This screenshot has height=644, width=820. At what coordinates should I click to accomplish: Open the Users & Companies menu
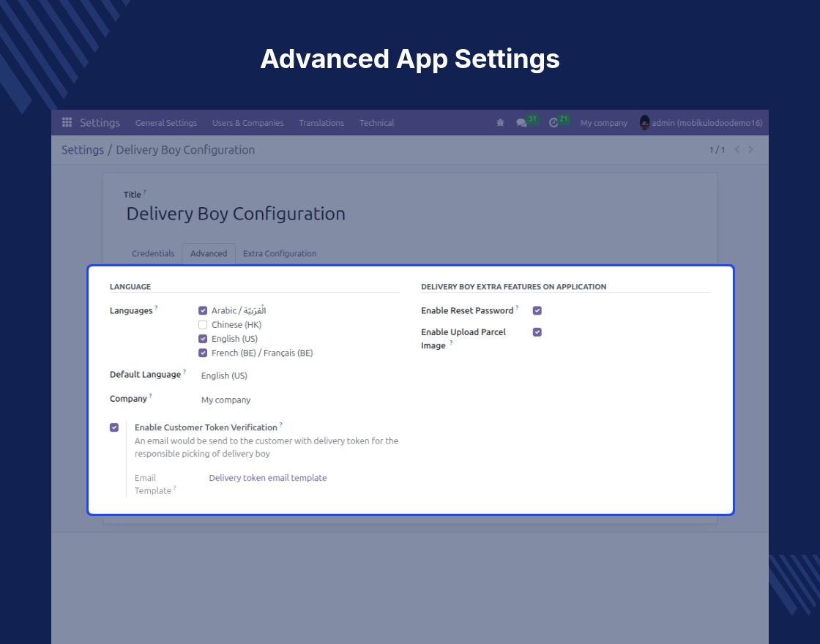[248, 123]
